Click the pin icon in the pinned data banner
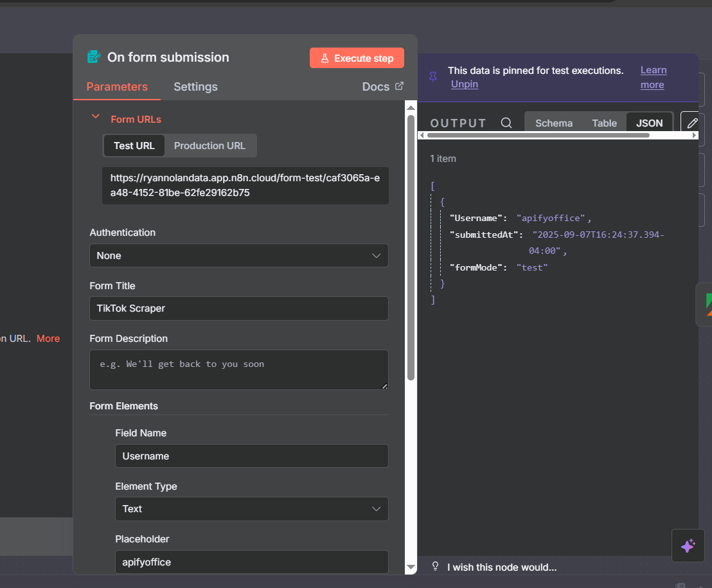Image resolution: width=712 pixels, height=588 pixels. coord(433,77)
